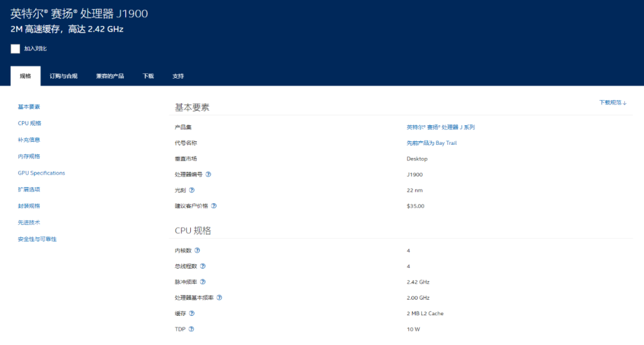
Task: Open 先进技术 sidebar link
Action: coord(29,222)
